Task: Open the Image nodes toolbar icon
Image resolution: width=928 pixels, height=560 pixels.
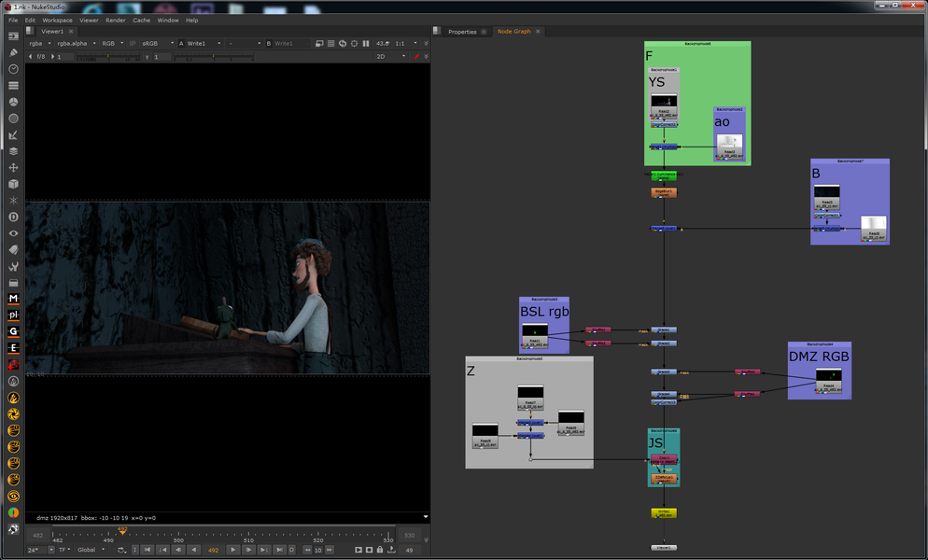Action: [13, 36]
